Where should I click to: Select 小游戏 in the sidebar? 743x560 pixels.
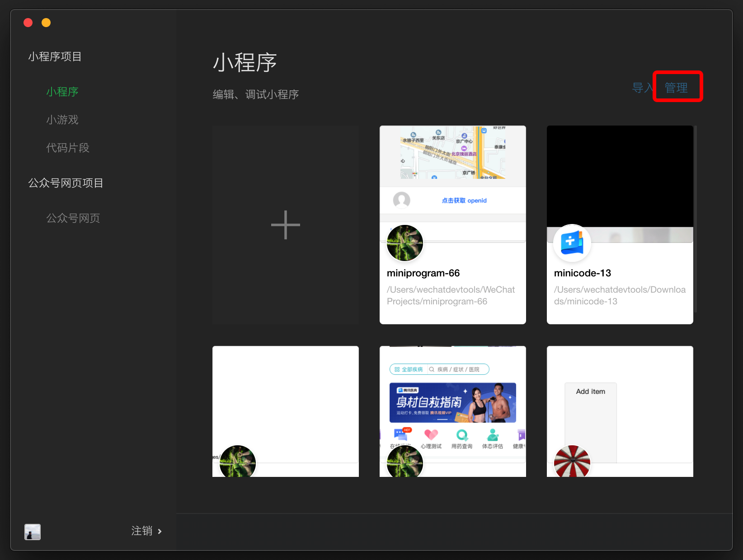[62, 120]
